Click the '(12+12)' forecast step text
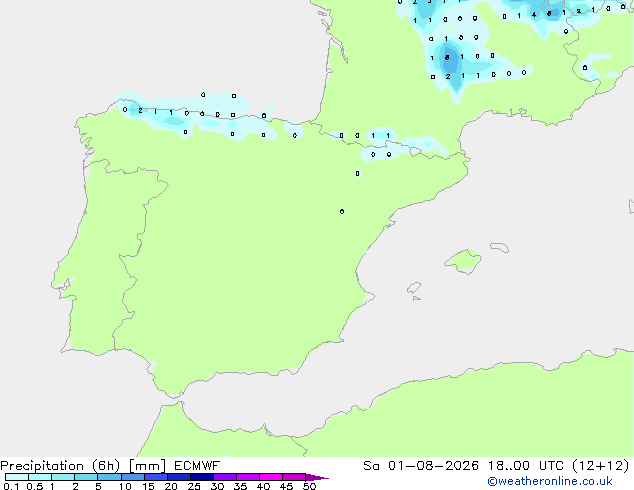Image resolution: width=634 pixels, height=490 pixels. click(x=601, y=466)
